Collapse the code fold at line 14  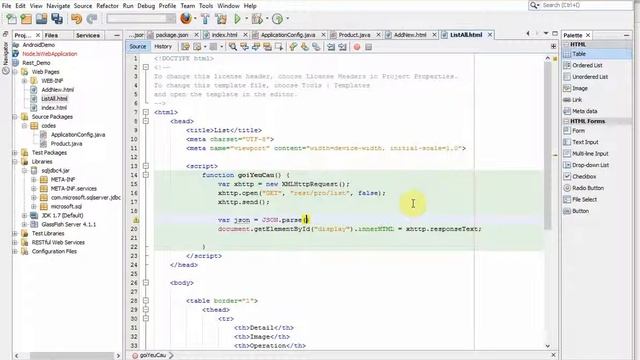point(146,175)
